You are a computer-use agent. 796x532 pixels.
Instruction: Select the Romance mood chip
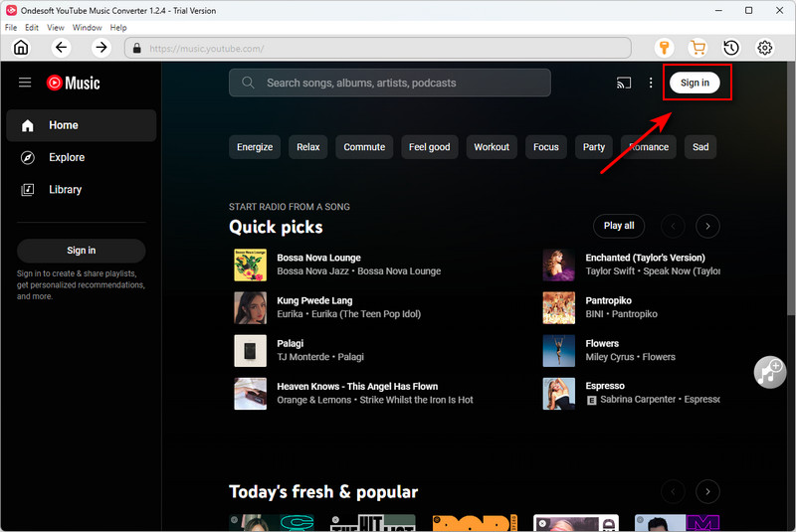click(x=649, y=147)
